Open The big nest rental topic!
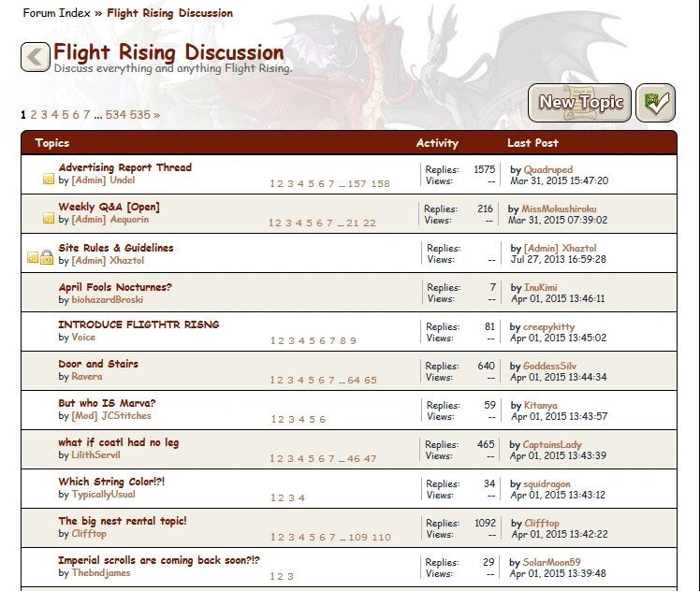 tap(123, 521)
